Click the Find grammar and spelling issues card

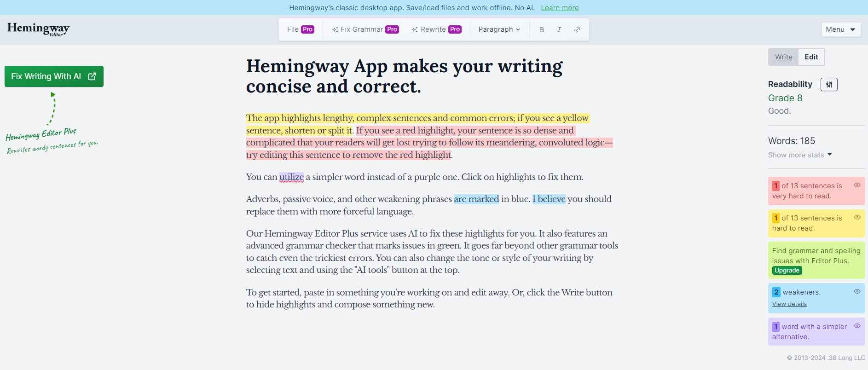816,260
